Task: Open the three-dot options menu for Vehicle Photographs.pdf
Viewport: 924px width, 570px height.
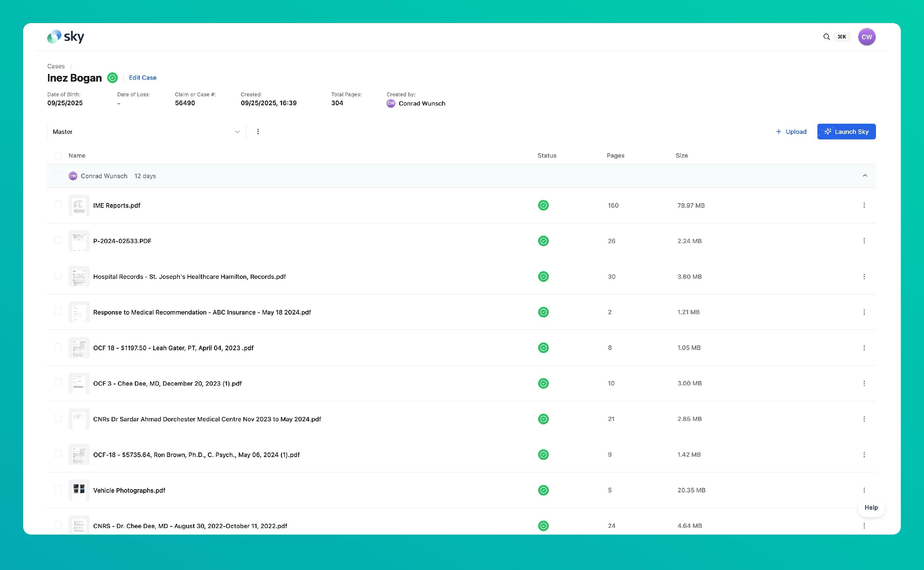Action: click(864, 490)
